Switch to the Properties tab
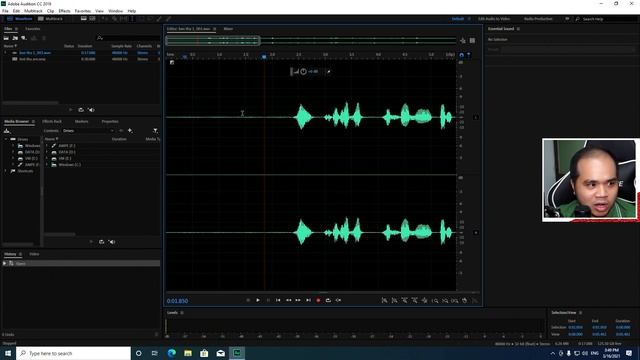The image size is (640, 360). click(x=110, y=122)
